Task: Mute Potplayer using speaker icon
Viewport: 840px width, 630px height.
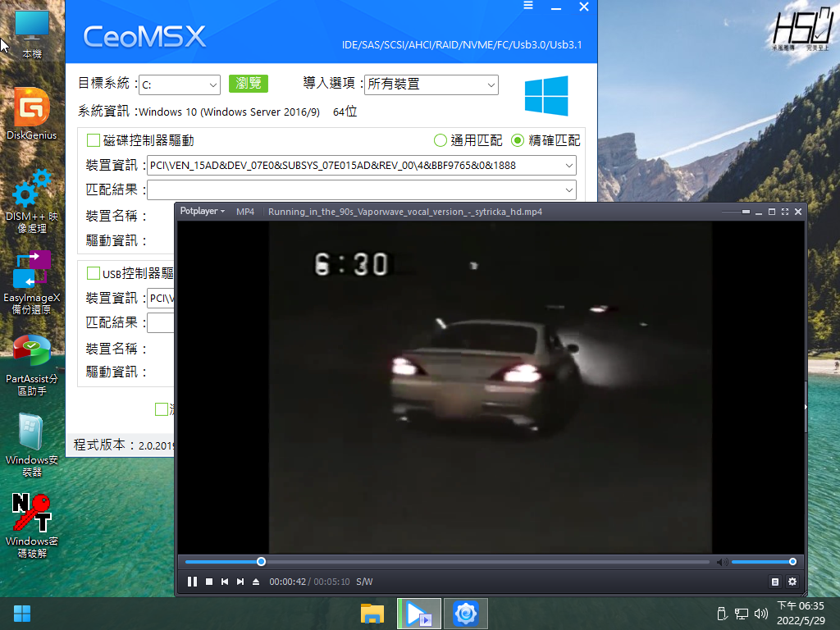Action: point(722,562)
